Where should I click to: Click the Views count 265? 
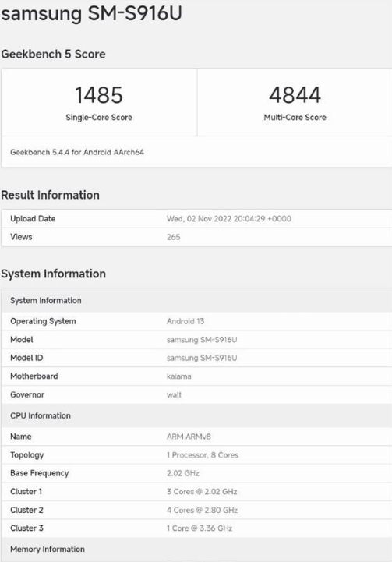point(174,237)
